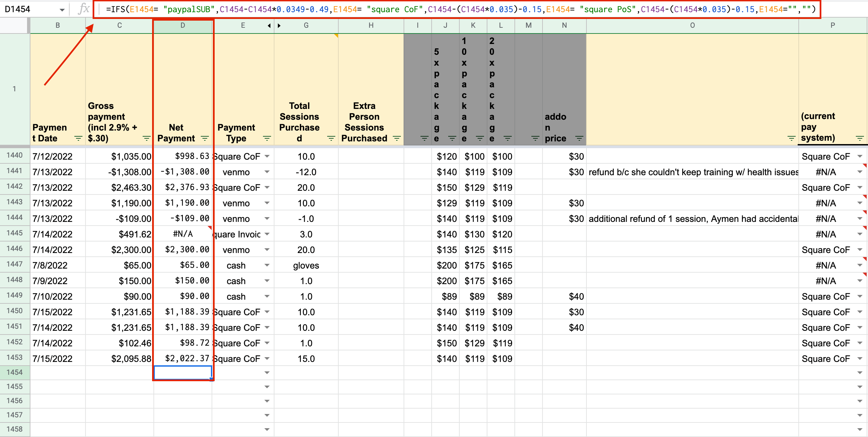The image size is (868, 437).
Task: Click the fx function icon
Action: coord(83,9)
